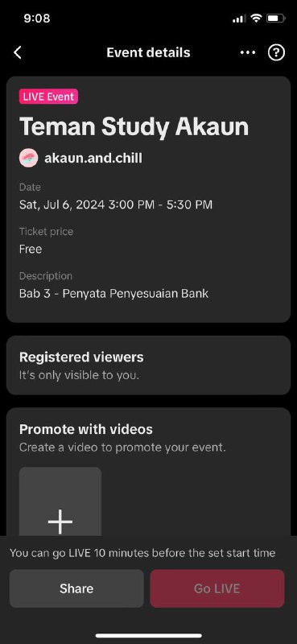This screenshot has height=644, width=297.
Task: Tap the 9:08 status bar clock
Action: coord(37,19)
